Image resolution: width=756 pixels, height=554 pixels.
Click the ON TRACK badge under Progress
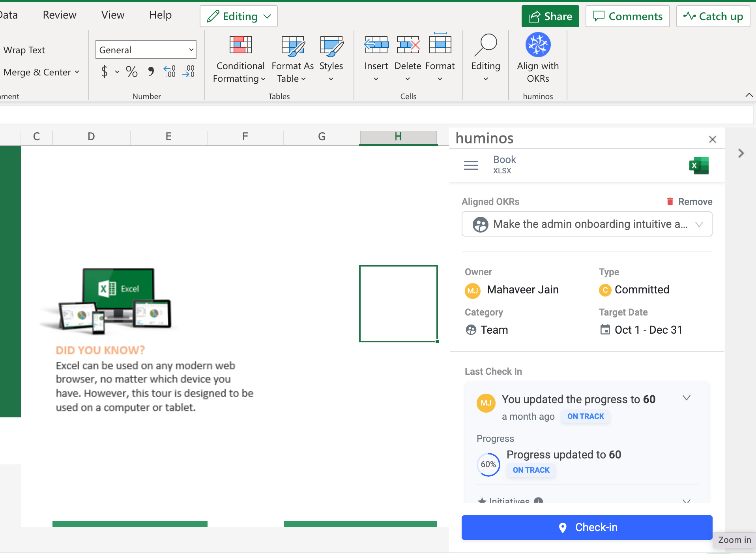(x=531, y=470)
